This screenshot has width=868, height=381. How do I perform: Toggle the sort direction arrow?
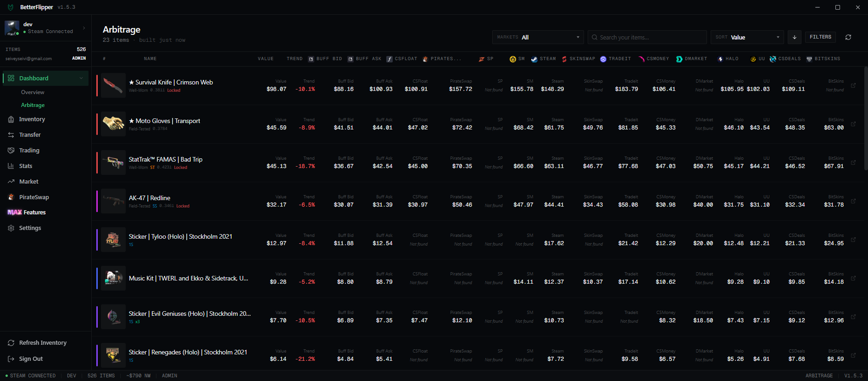click(795, 37)
